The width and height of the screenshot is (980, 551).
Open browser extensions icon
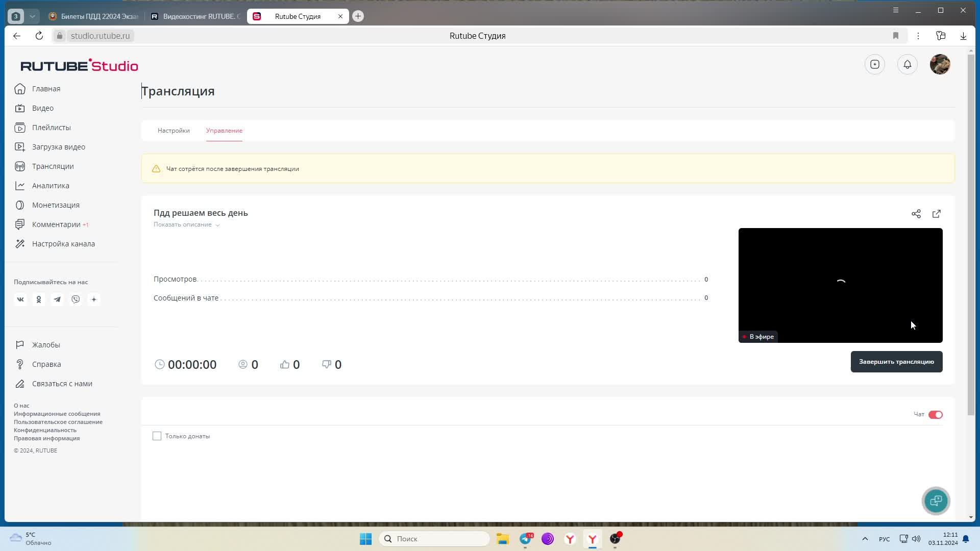(x=941, y=36)
